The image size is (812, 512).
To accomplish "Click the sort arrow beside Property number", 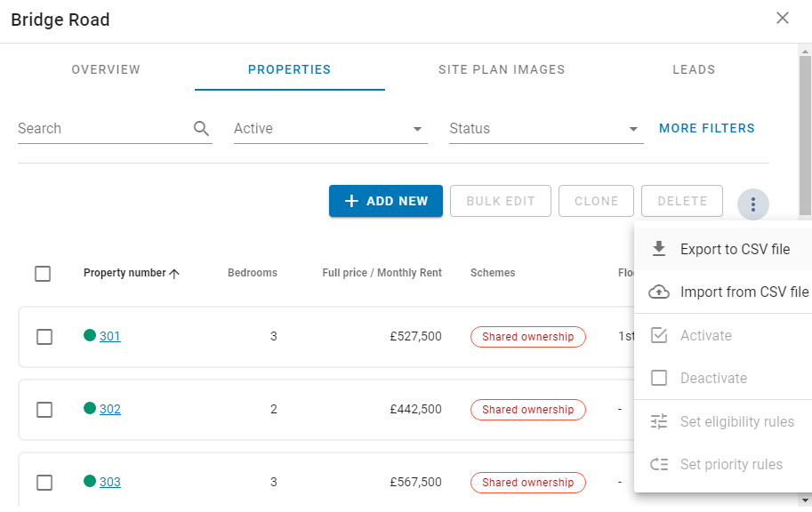I will [174, 274].
